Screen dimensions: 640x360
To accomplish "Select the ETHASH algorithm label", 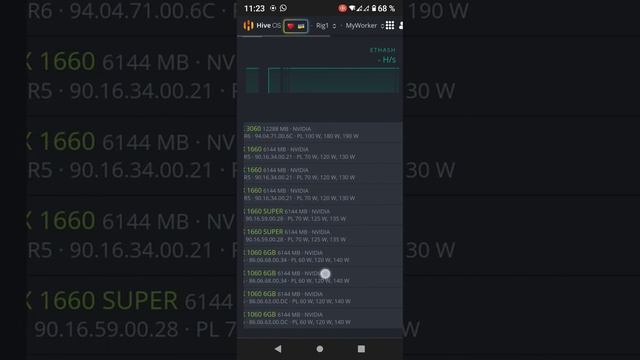I will (x=382, y=50).
